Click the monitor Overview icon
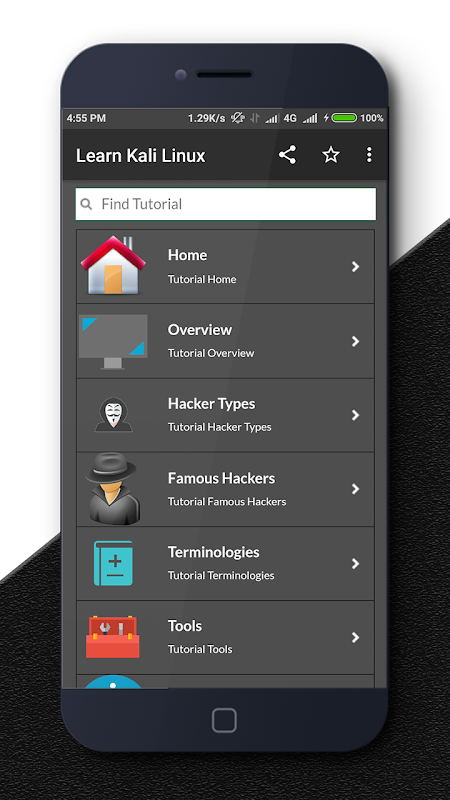This screenshot has height=800, width=450. point(113,341)
